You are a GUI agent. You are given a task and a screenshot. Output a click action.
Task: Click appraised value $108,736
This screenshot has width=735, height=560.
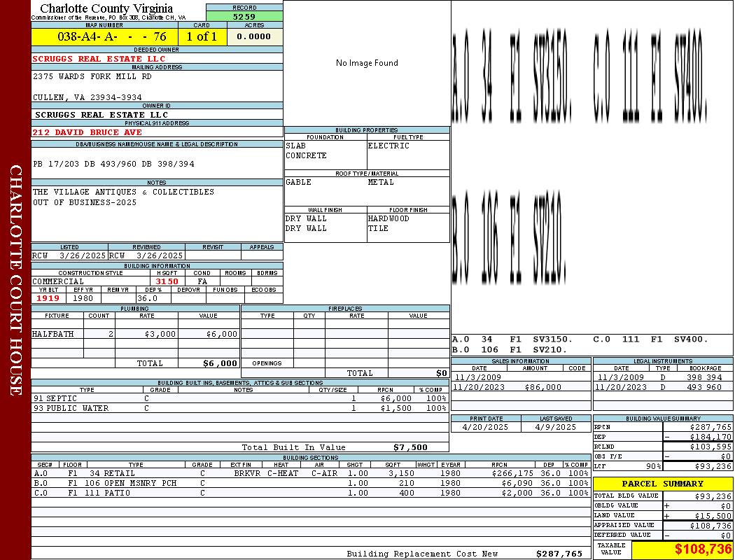[x=710, y=526]
